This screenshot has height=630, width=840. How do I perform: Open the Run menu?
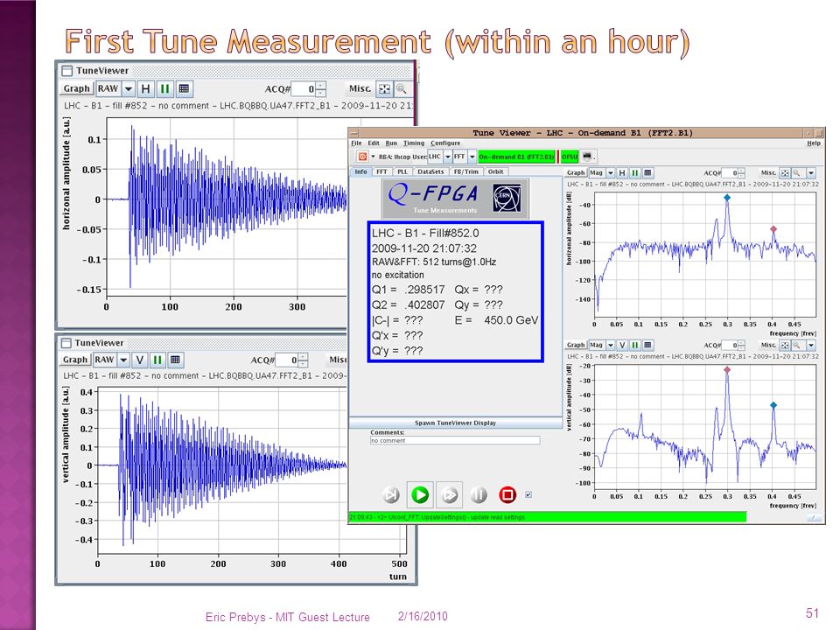[x=391, y=143]
